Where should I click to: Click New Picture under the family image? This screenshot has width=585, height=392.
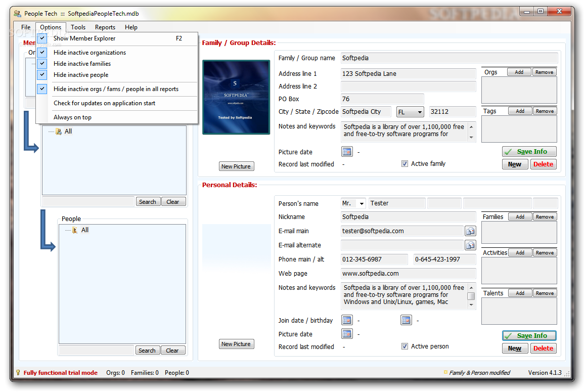236,166
